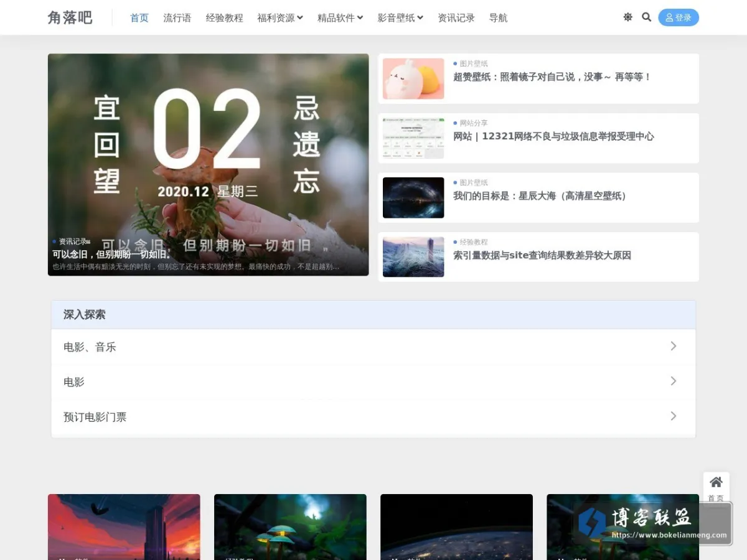
Task: Toggle the dark mode sun icon
Action: tap(627, 17)
